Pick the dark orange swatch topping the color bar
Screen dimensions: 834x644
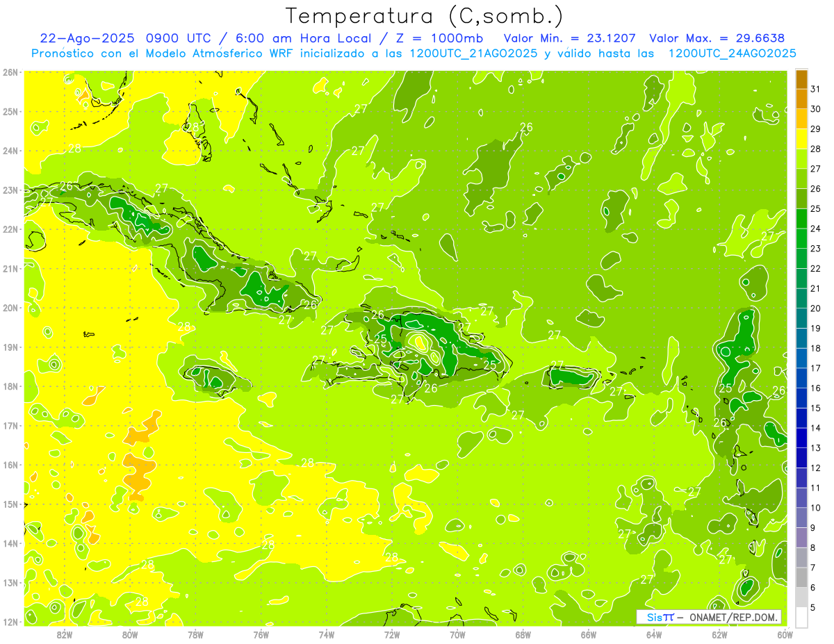(x=801, y=79)
